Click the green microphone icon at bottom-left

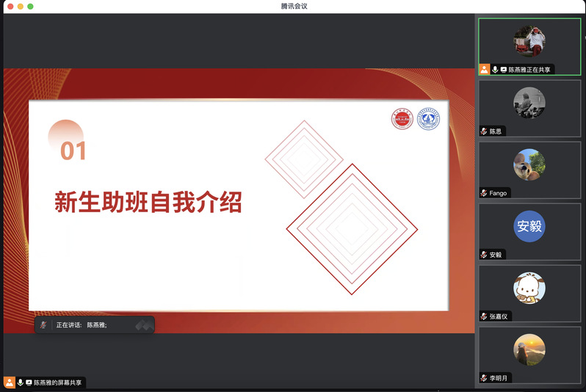coord(20,382)
